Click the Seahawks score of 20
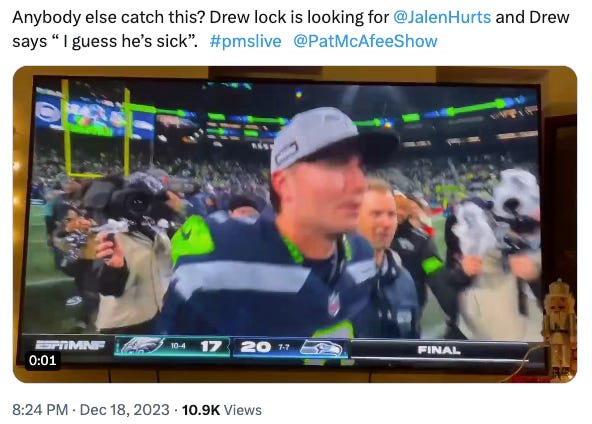This screenshot has width=592, height=424. coord(256,347)
